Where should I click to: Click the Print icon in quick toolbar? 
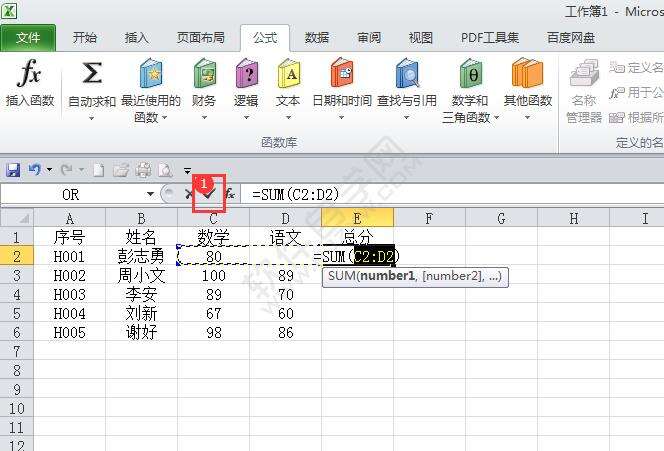pyautogui.click(x=143, y=170)
